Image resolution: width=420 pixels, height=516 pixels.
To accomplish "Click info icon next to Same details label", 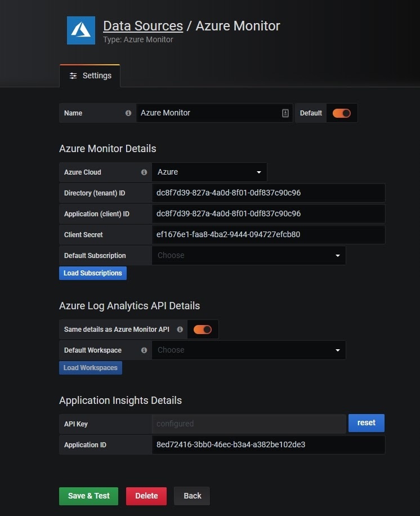I will pyautogui.click(x=180, y=330).
